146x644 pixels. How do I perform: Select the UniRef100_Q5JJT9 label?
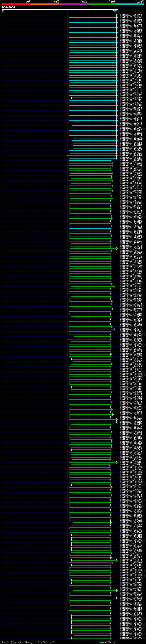click(131, 329)
